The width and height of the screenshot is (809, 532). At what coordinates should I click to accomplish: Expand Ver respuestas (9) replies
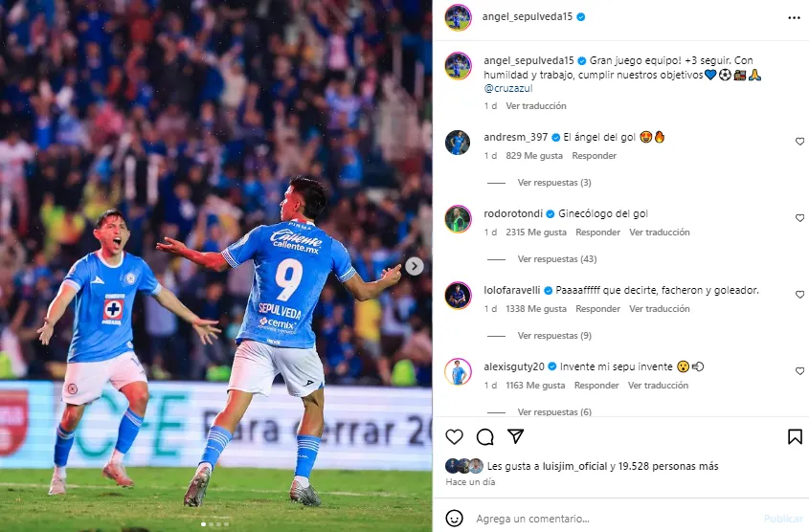(x=554, y=336)
